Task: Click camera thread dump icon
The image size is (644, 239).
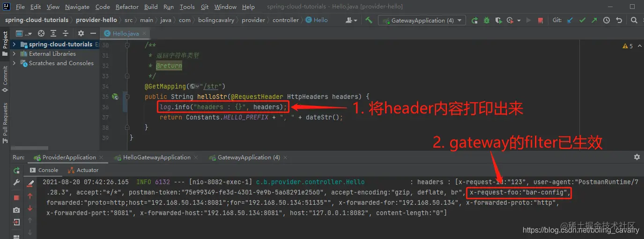Action: tap(16, 209)
